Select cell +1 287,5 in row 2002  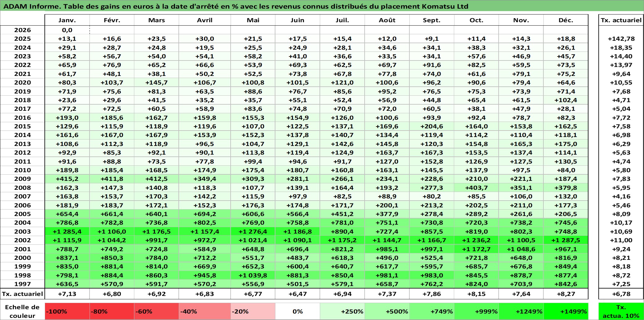[x=566, y=240]
